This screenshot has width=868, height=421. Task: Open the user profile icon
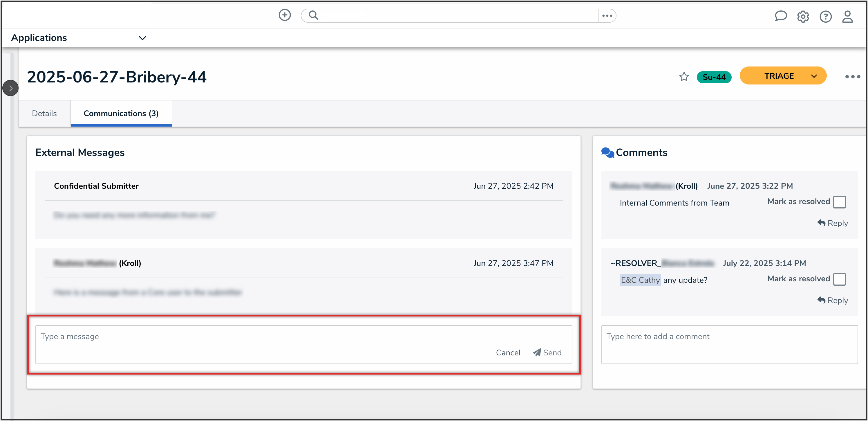click(x=847, y=17)
